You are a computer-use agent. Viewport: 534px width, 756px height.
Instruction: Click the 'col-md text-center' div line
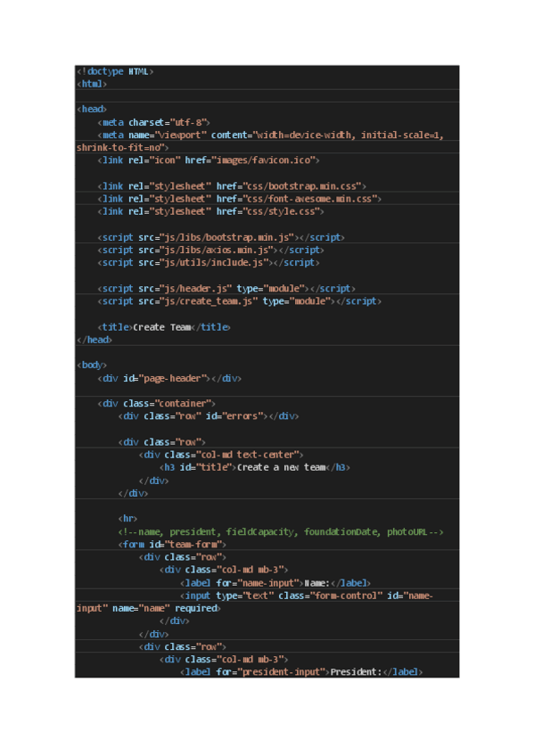coord(221,454)
